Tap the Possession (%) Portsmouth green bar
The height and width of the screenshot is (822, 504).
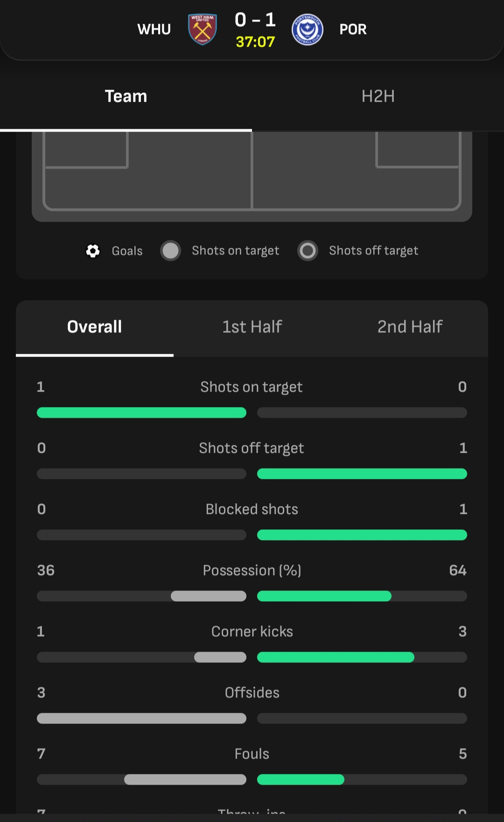click(x=324, y=596)
